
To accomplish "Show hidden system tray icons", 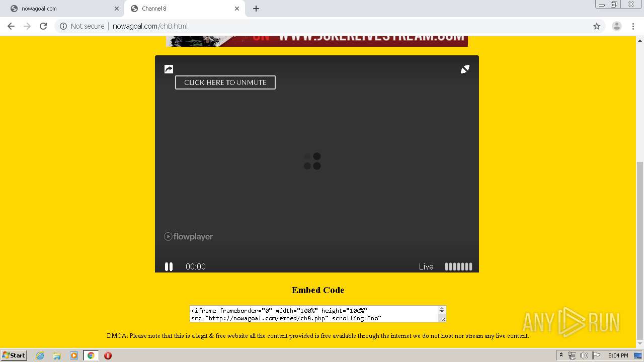I will tap(561, 355).
